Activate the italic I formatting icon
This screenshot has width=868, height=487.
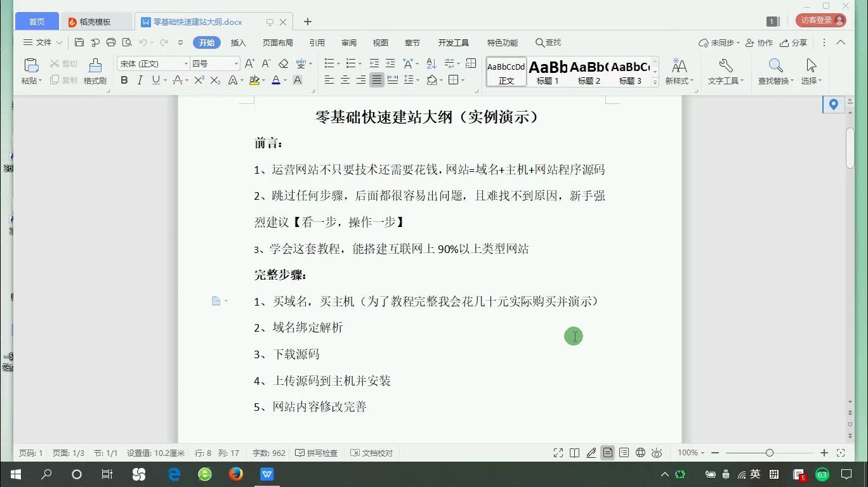tap(139, 80)
